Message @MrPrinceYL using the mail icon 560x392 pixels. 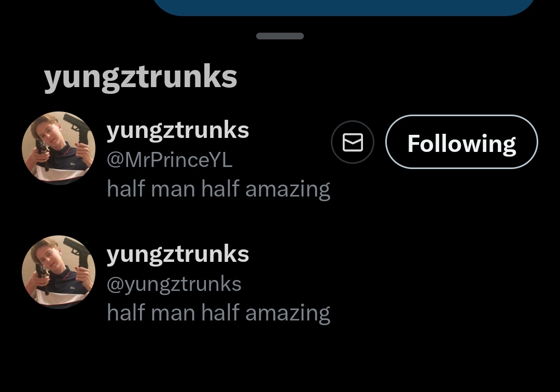pyautogui.click(x=353, y=142)
